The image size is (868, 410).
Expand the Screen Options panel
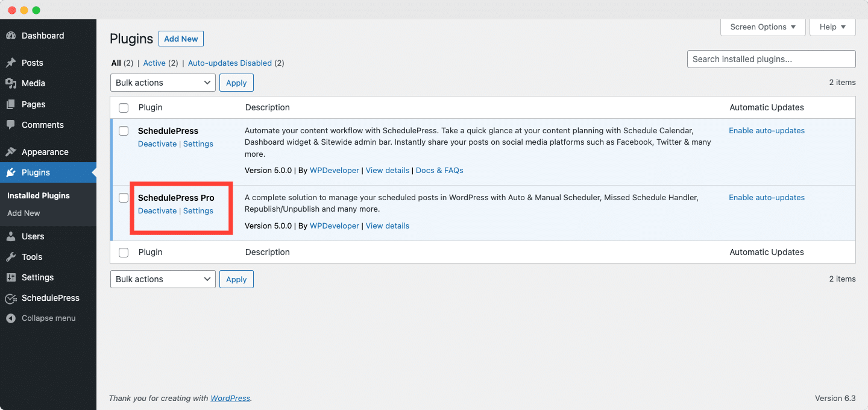[x=763, y=27]
